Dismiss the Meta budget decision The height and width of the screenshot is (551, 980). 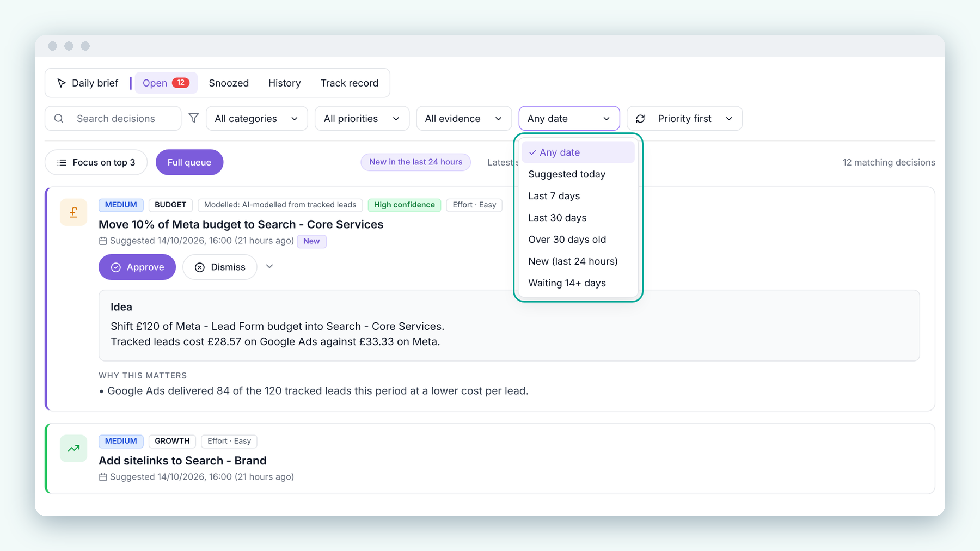pyautogui.click(x=220, y=267)
